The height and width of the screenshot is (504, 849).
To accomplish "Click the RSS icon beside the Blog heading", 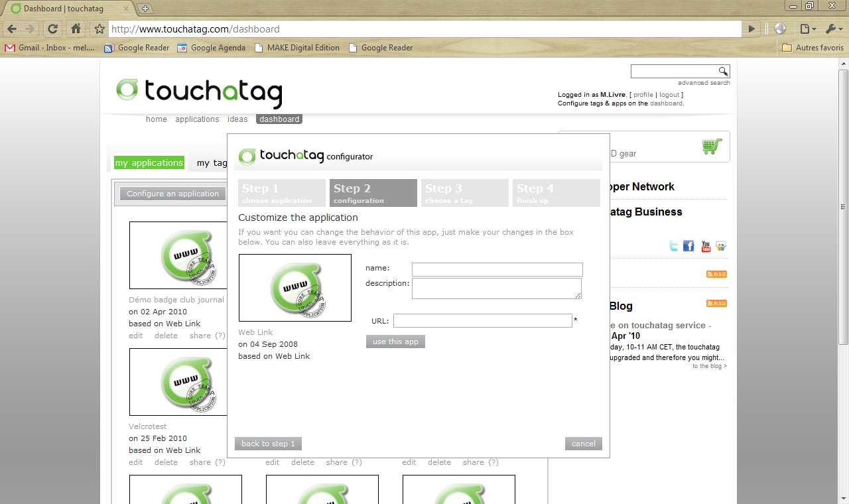I will pyautogui.click(x=716, y=304).
